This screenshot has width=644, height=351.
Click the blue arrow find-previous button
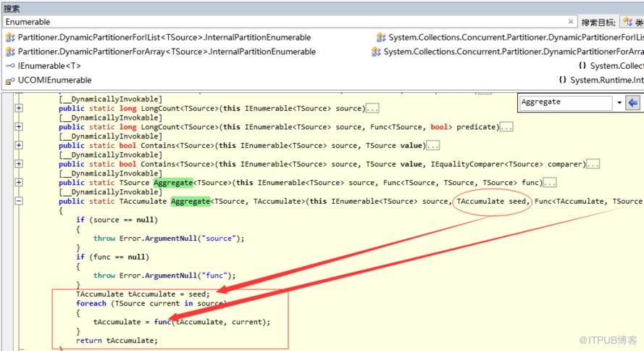pyautogui.click(x=633, y=102)
